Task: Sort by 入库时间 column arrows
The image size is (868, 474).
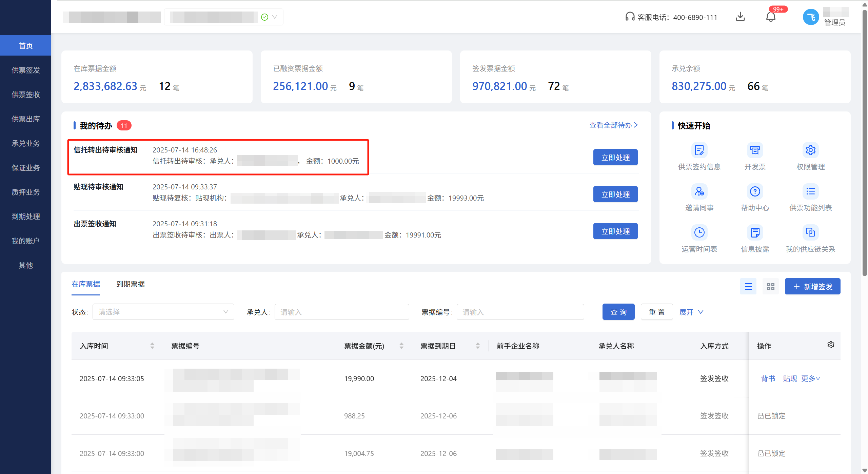Action: click(x=152, y=346)
